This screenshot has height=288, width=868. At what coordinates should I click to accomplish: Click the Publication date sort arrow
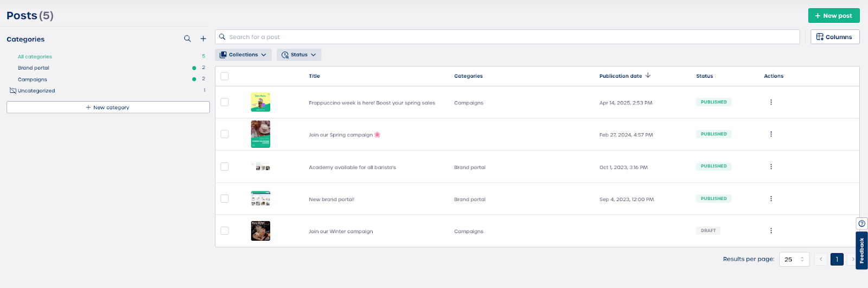tap(648, 76)
